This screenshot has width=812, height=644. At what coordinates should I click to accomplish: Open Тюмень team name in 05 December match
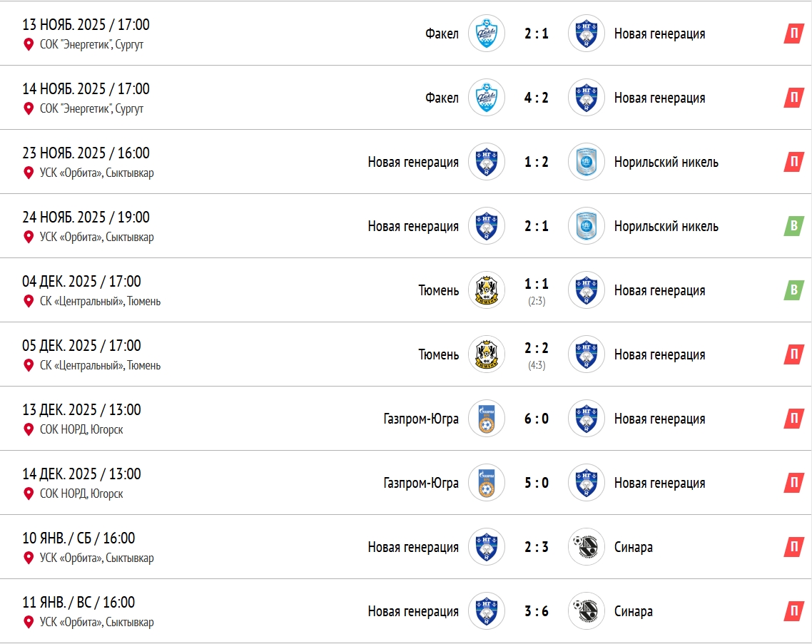pos(439,354)
